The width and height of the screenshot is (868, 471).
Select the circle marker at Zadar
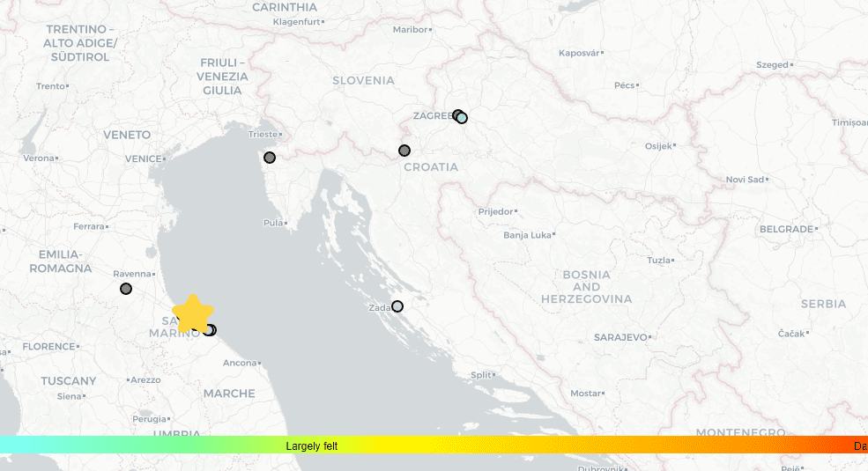coord(397,306)
